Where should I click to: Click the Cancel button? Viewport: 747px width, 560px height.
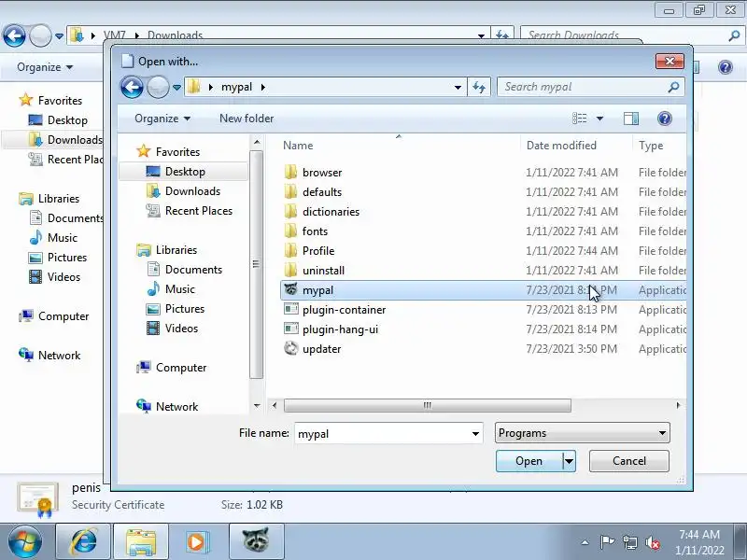(628, 461)
